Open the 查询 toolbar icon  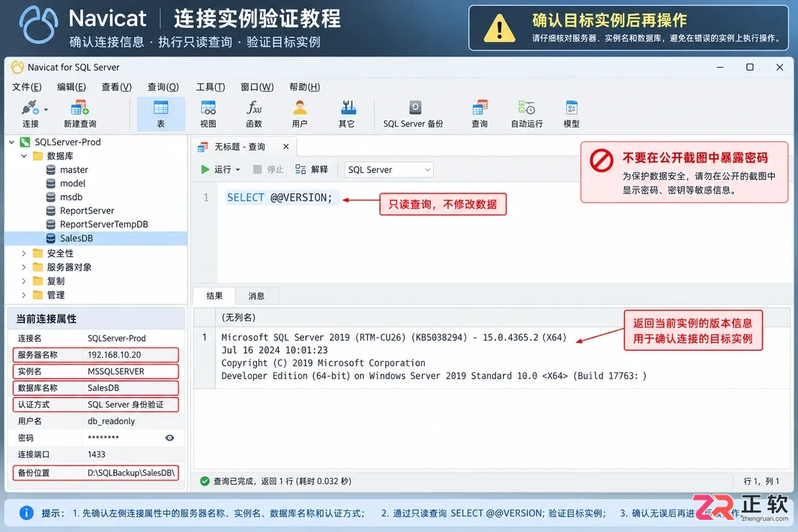480,114
